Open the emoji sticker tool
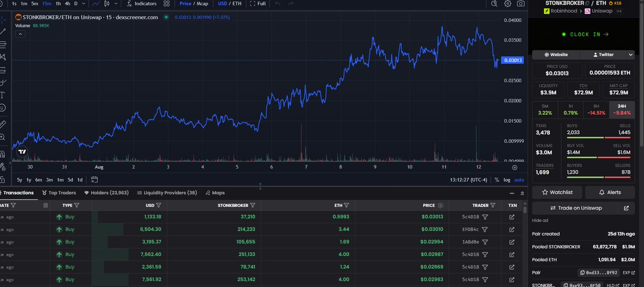644x287 pixels. 3,108
